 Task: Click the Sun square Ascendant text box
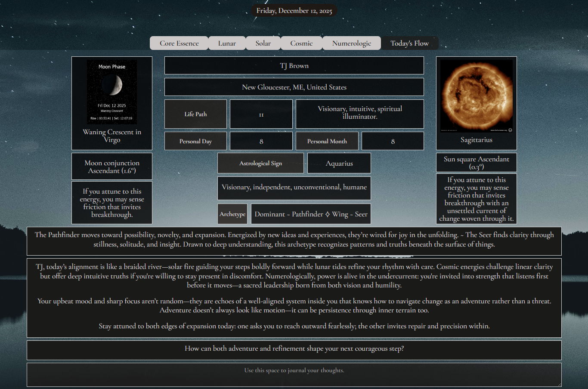tap(476, 163)
